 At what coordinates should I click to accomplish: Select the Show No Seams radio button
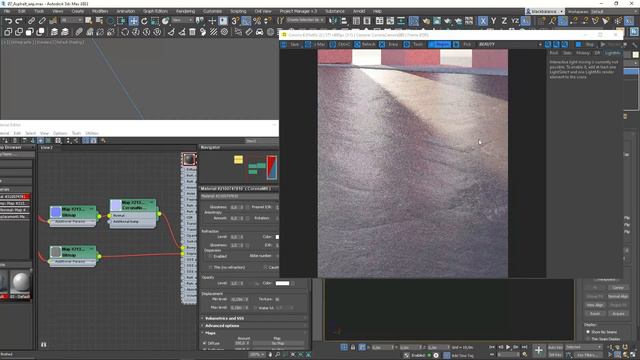[x=588, y=332]
